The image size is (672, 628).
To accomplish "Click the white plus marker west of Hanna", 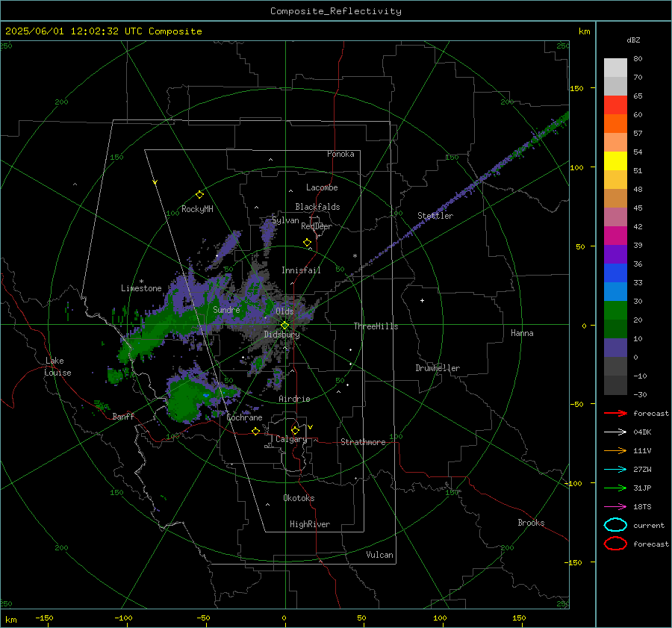I will point(422,300).
